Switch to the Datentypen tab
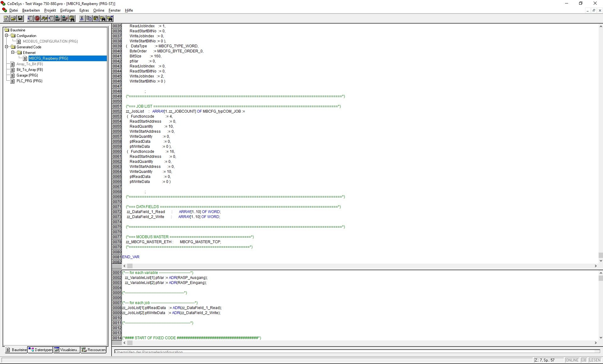 (x=40, y=350)
